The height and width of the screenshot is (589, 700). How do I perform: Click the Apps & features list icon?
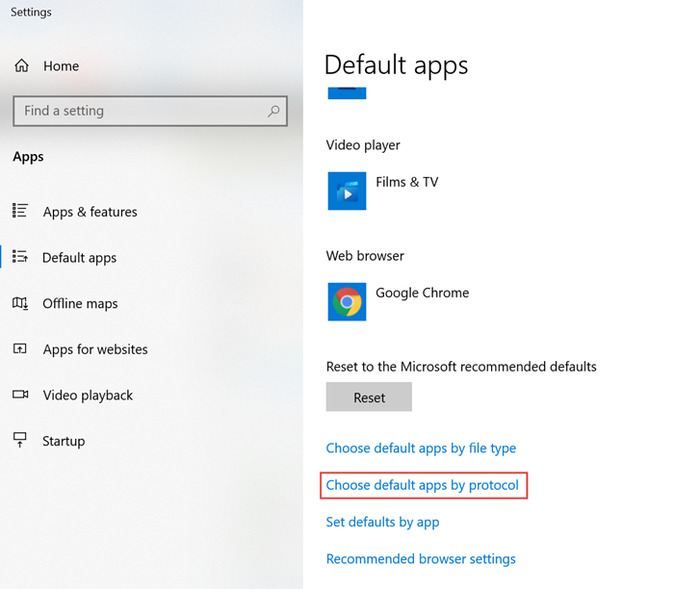(20, 212)
